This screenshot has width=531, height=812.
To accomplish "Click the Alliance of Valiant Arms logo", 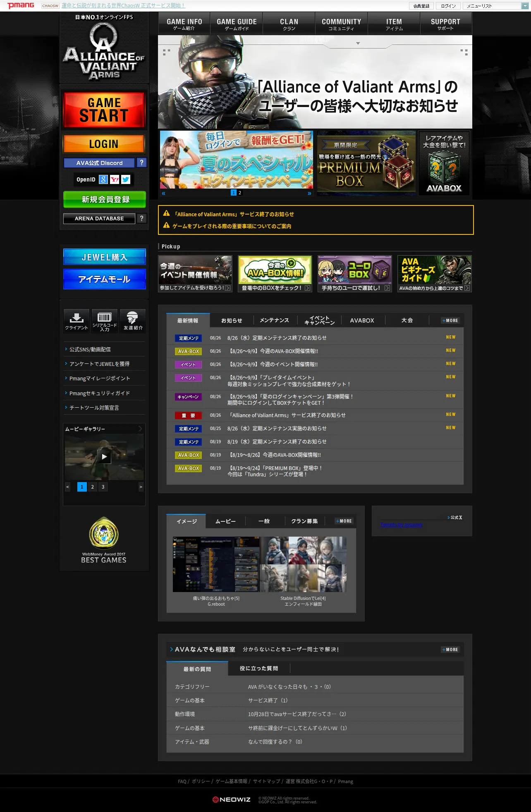I will 104,51.
